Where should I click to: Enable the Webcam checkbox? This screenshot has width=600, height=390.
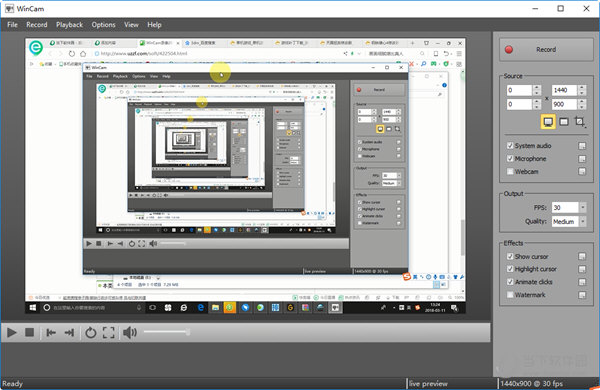(510, 171)
